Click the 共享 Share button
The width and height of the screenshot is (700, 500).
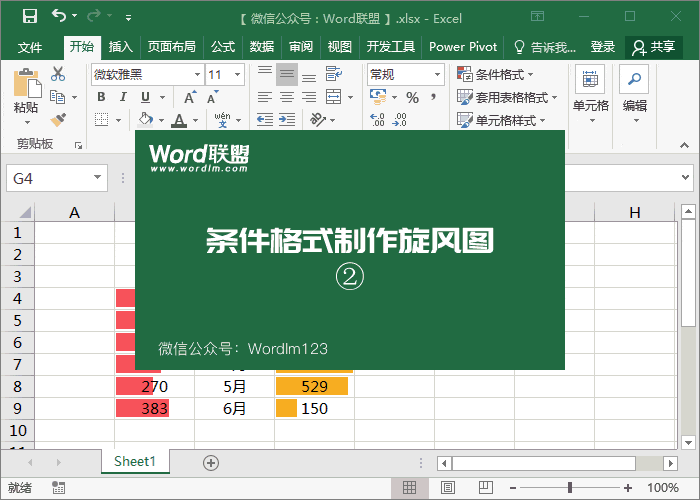[654, 47]
